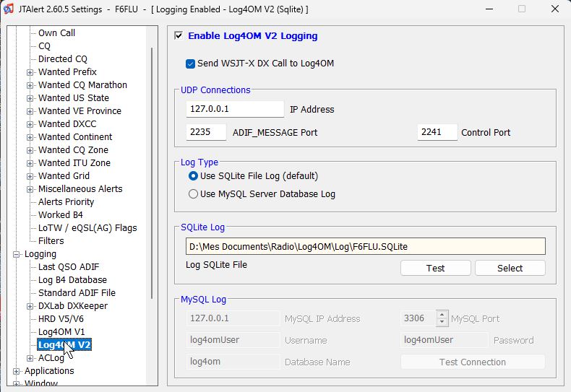This screenshot has width=571, height=392.
Task: Expand the DXLab DXKeeper node
Action: [x=30, y=307]
